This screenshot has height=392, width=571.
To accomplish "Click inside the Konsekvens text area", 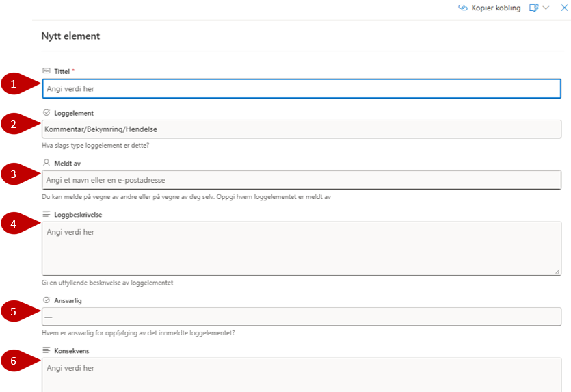I will pyautogui.click(x=302, y=375).
